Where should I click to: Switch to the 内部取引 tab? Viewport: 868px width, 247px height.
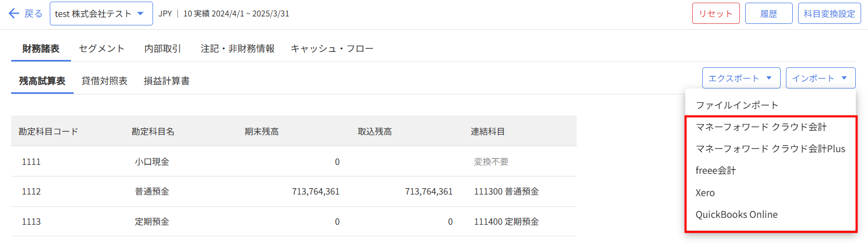click(x=163, y=49)
